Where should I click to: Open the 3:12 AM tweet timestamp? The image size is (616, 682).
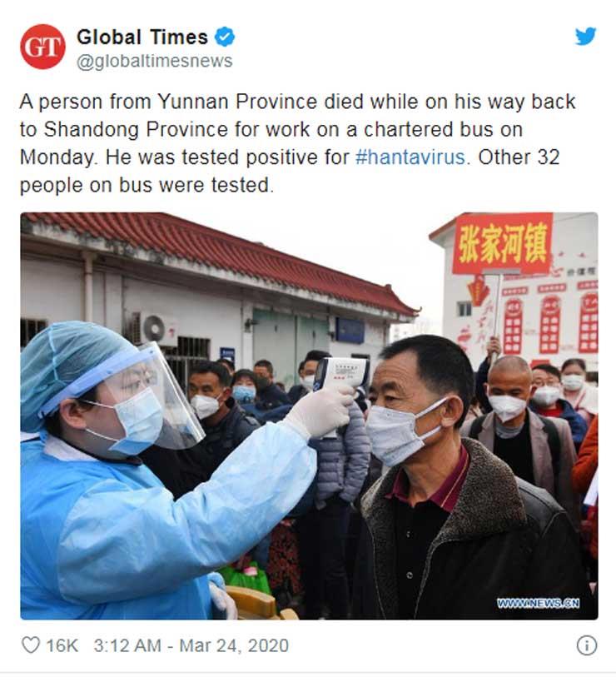[x=127, y=645]
